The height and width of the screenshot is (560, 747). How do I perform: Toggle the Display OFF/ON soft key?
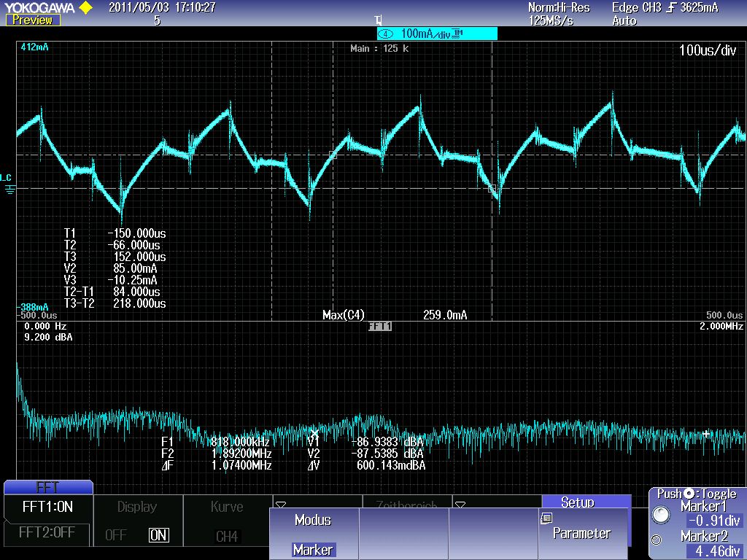tap(137, 521)
